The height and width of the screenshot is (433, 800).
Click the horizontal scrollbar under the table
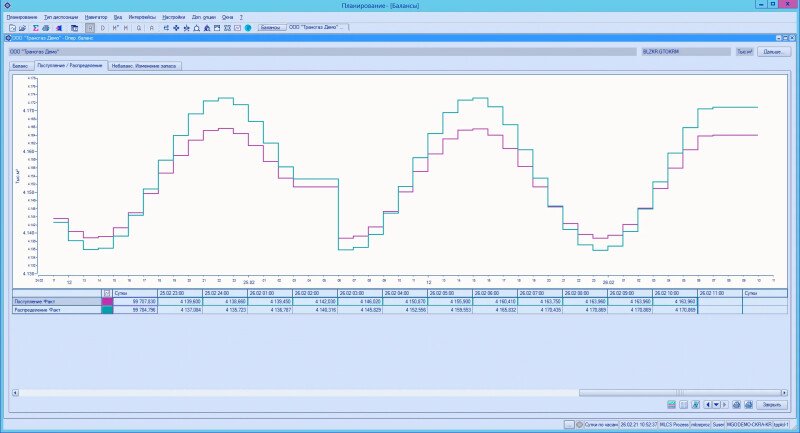400,392
